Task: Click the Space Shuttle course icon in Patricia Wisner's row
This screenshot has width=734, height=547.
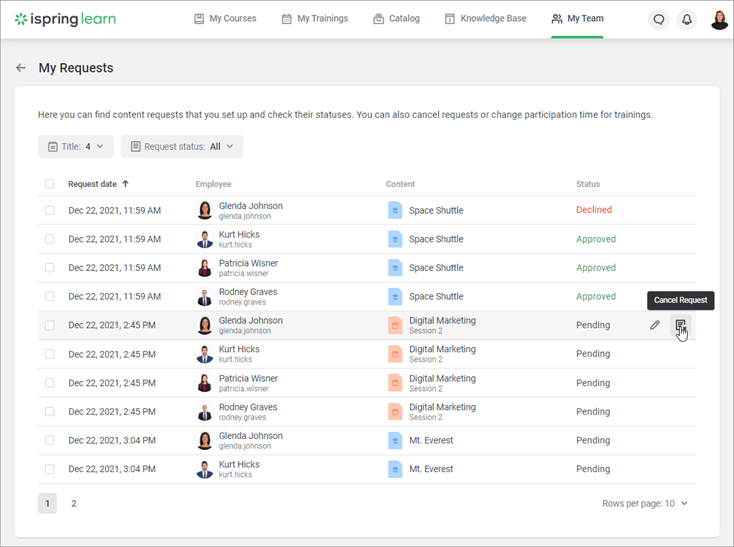Action: tap(395, 268)
